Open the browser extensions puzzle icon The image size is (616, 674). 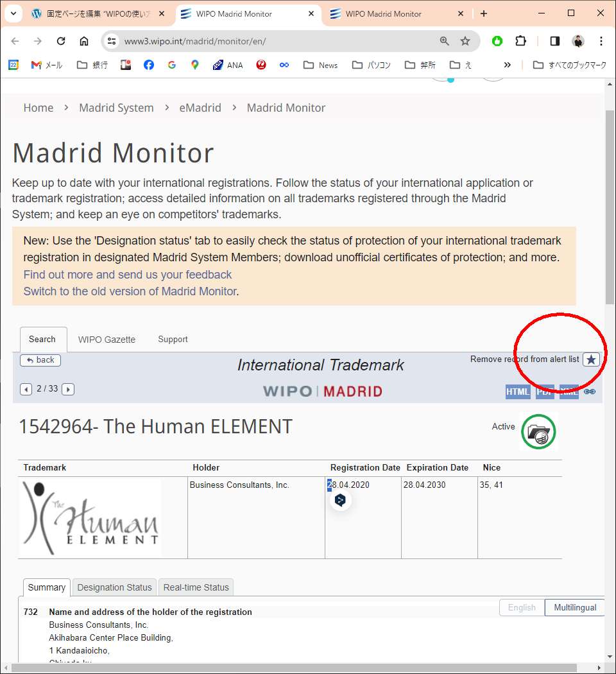tap(520, 41)
